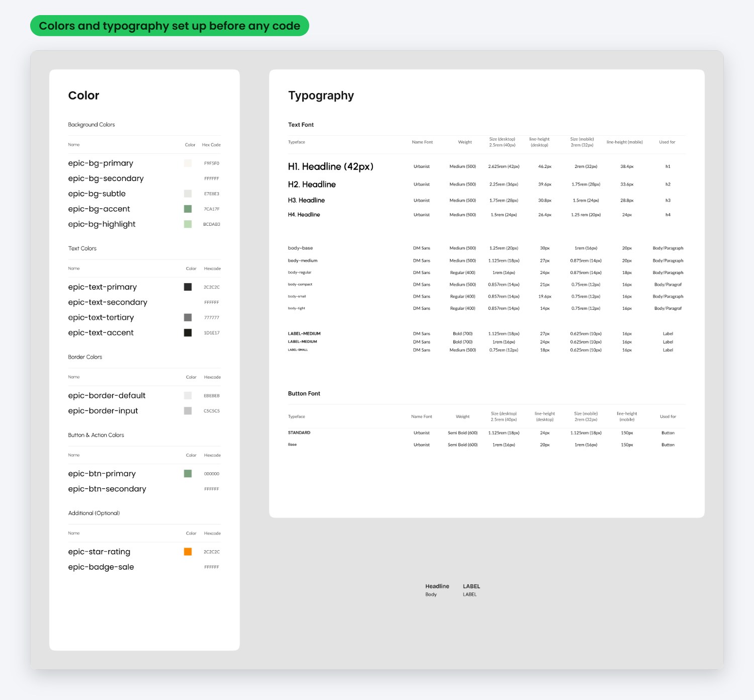
Task: Select the "Color" panel heading
Action: [83, 96]
